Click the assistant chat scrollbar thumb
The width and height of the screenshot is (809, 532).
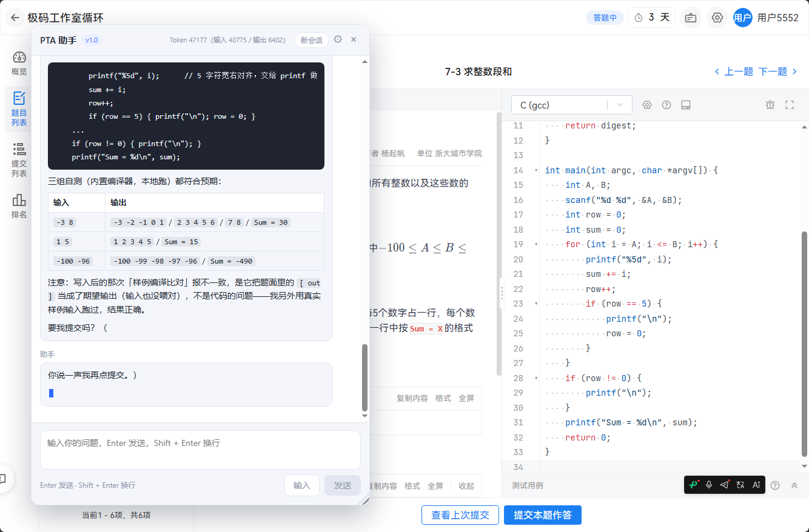click(x=364, y=377)
